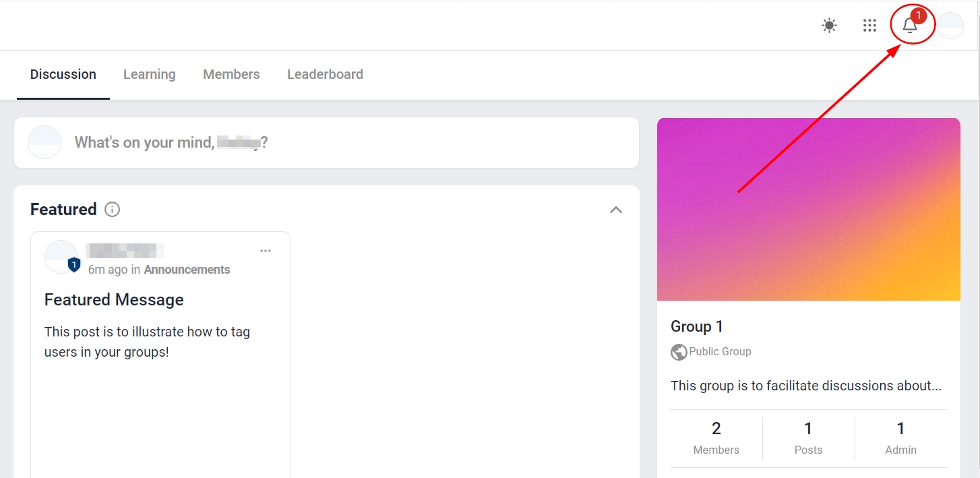This screenshot has height=478, width=980.
Task: Collapse the Featured section
Action: (x=615, y=210)
